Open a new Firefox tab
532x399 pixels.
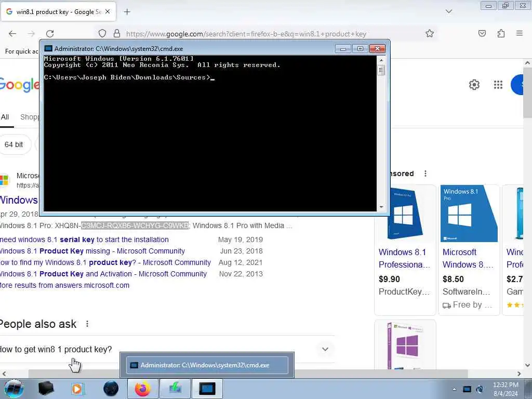[x=127, y=12]
